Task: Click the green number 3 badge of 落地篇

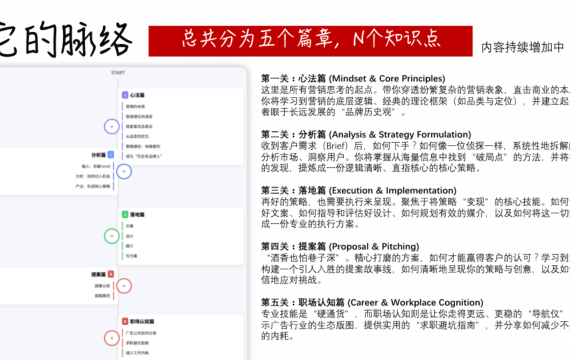Action: [x=125, y=215]
